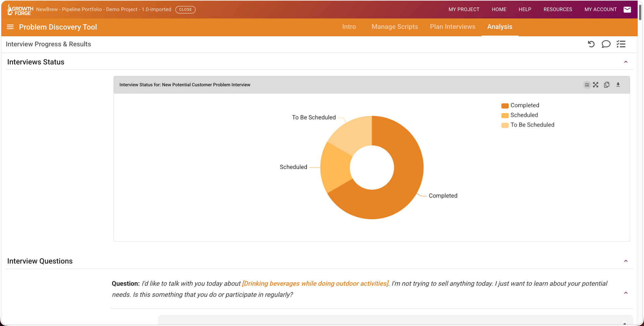This screenshot has height=326, width=644.
Task: Click the orange 'Drinking beverages while doing outdoor activities' link
Action: pyautogui.click(x=315, y=284)
